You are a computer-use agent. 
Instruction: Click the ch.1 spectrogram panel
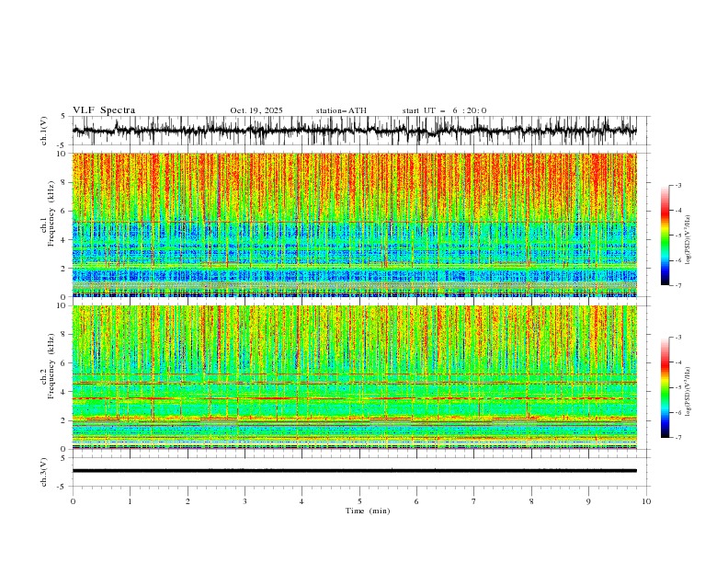tap(354, 224)
